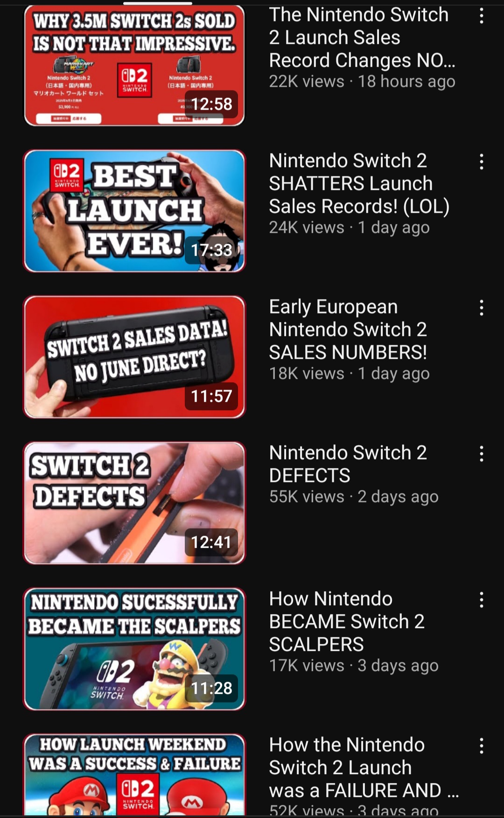Play the 'Switch 2 Defects' thumbnail video
The height and width of the screenshot is (818, 504).
click(x=134, y=503)
